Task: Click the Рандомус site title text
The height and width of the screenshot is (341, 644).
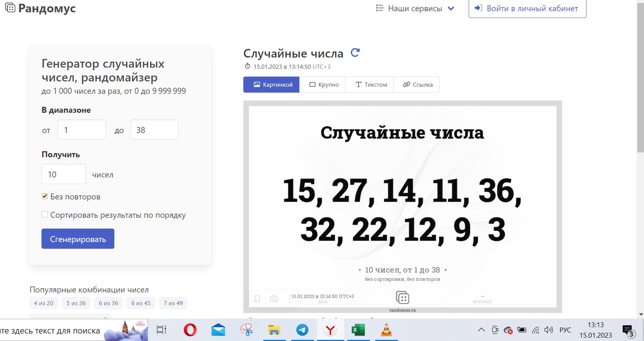Action: click(x=47, y=8)
